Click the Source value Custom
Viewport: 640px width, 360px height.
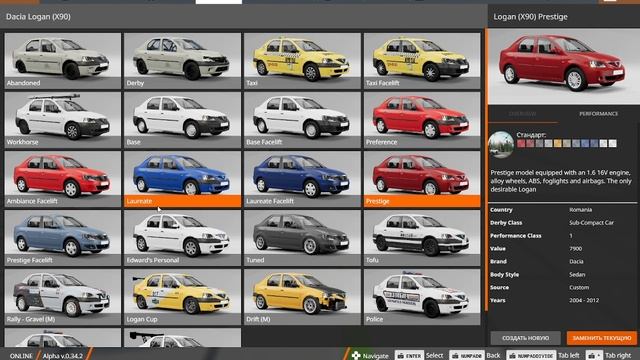[x=579, y=287]
